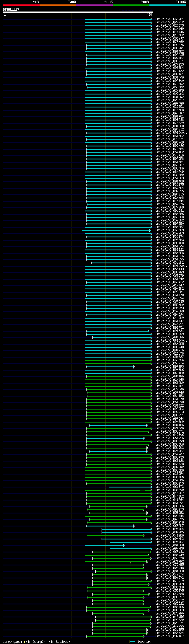Select the label UniRef100_P37167
Image resolution: width=189 pixels, height=644 pixels.
point(170,636)
